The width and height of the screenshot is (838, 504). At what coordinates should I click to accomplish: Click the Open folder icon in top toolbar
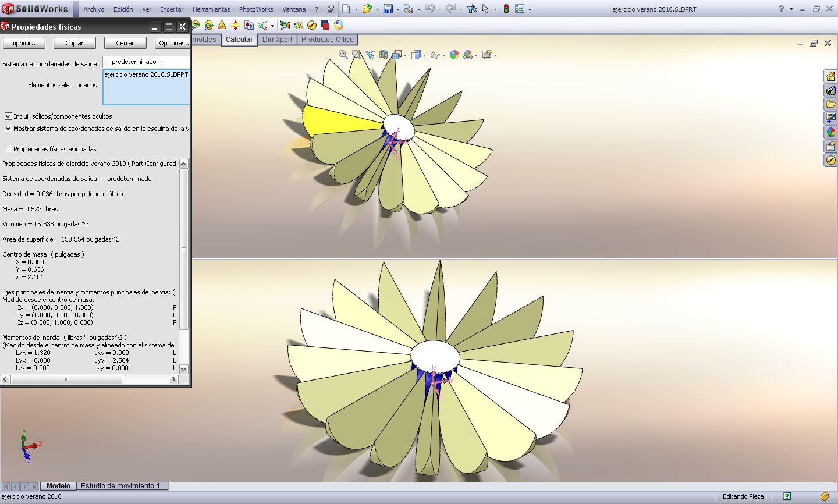(x=367, y=9)
